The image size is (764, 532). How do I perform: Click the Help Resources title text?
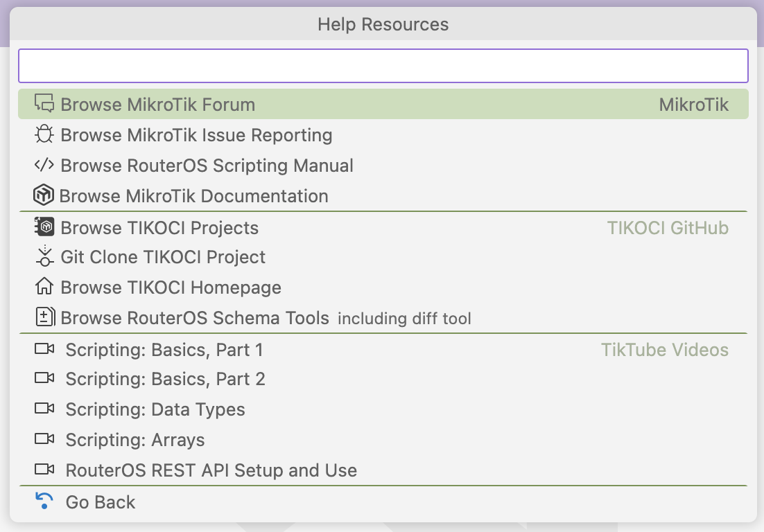click(383, 24)
